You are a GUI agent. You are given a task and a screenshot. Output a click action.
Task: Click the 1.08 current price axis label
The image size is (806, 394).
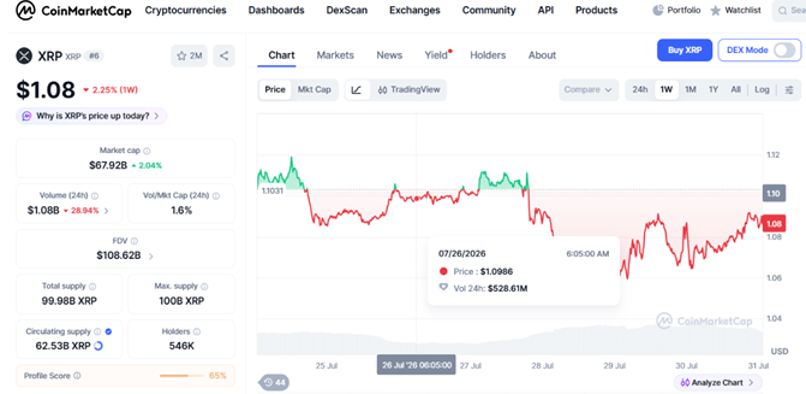point(774,224)
